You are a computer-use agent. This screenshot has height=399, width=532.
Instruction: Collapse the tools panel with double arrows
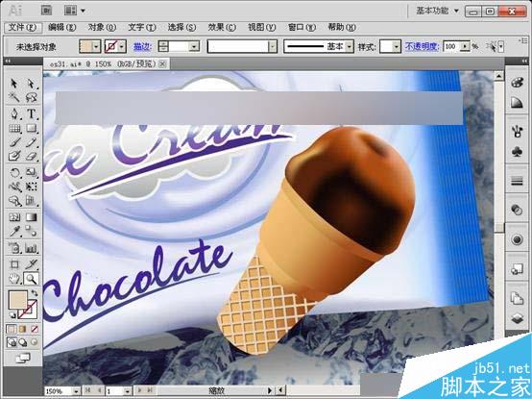pyautogui.click(x=8, y=62)
